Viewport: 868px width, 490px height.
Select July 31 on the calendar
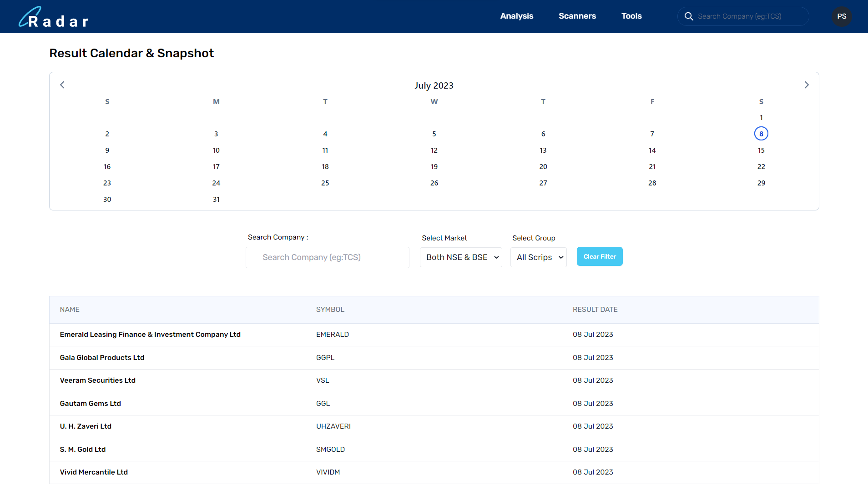point(216,200)
